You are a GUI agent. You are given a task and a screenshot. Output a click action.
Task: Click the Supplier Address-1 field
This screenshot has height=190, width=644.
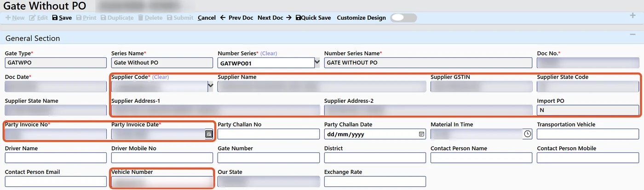(x=215, y=110)
